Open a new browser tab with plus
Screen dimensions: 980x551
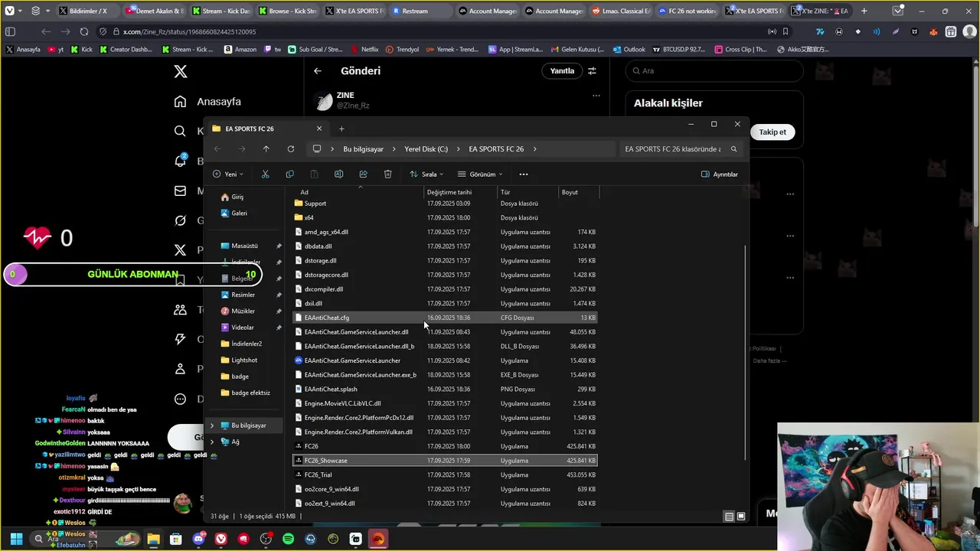(x=864, y=11)
